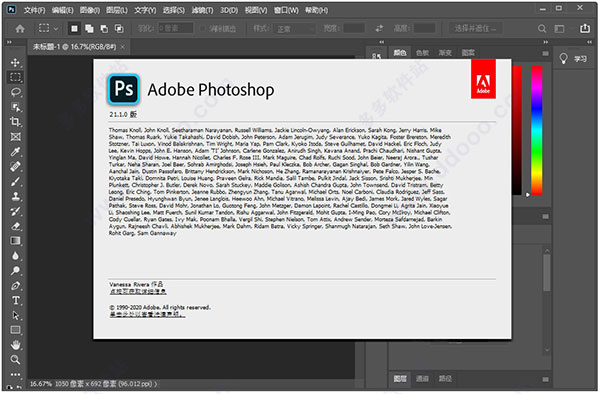Image resolution: width=600 pixels, height=394 pixels.
Task: Switch to the 颜色 color tab
Action: coord(399,53)
